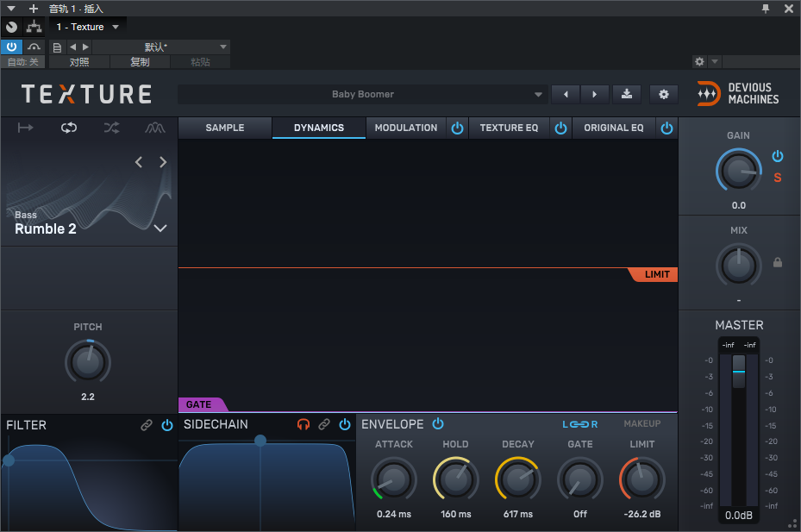Click the sidechain filter frequency node

point(260,441)
